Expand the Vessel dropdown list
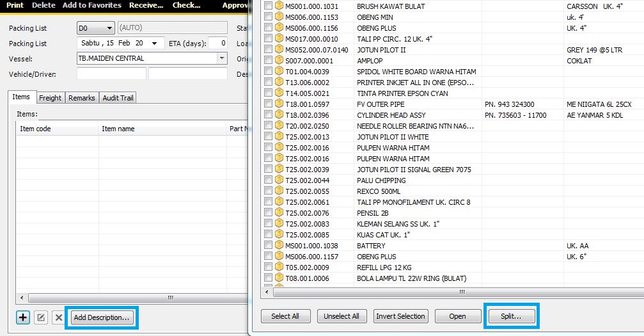Screen dimensions: 644x336 click(222, 58)
